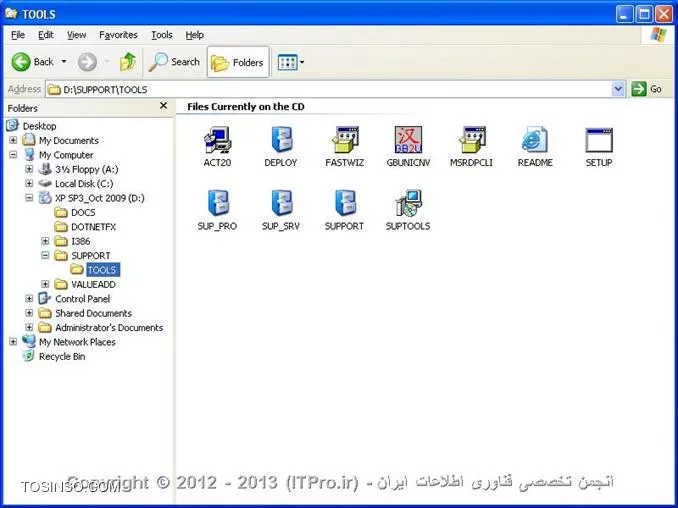Select Desktop in the folder tree

tap(39, 126)
